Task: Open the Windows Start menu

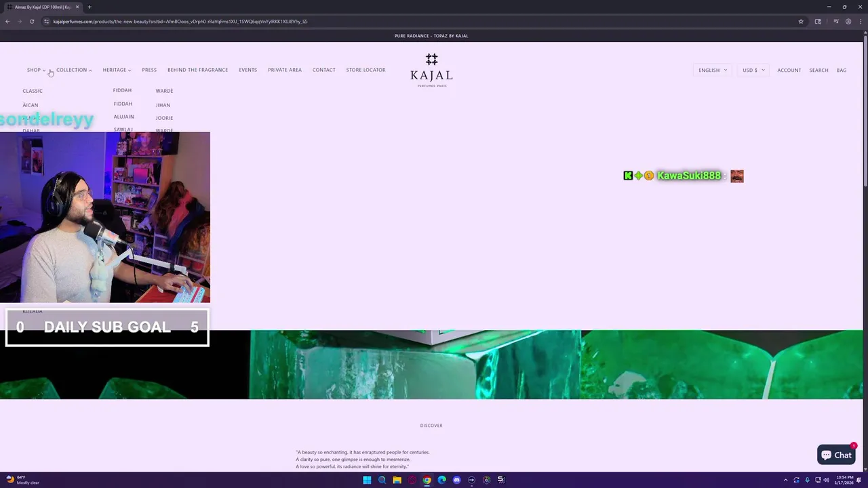Action: point(367,480)
